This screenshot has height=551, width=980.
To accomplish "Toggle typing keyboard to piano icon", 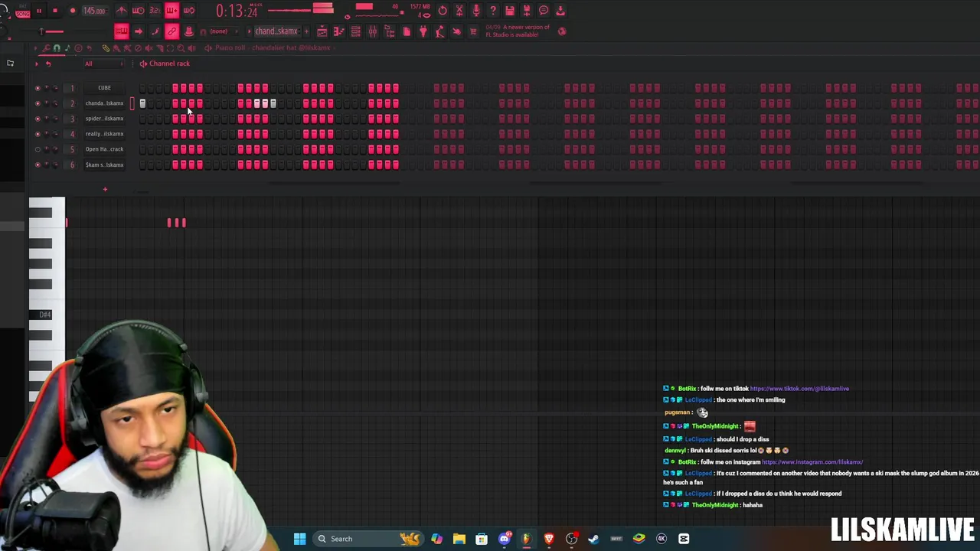I will 121,31.
